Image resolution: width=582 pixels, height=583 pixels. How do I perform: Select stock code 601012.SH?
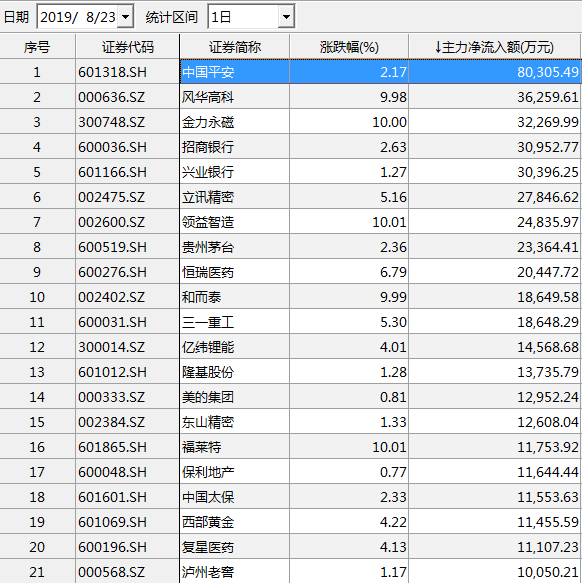point(112,372)
